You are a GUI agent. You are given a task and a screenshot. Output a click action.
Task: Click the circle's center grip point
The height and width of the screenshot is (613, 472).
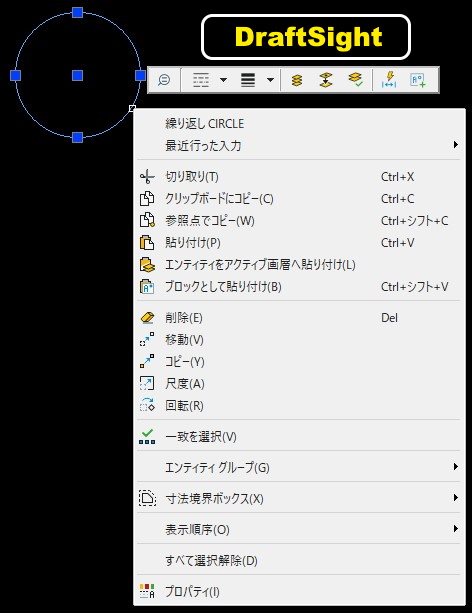point(77,75)
